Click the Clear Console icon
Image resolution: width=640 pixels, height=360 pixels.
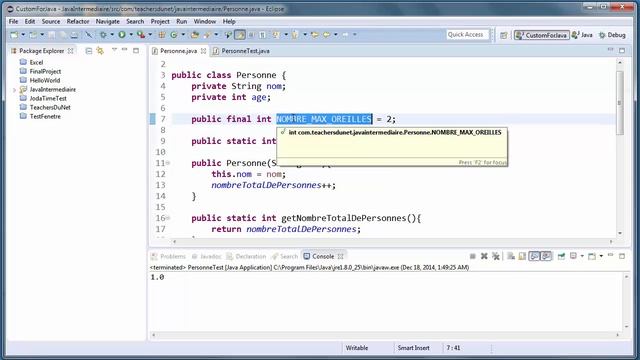(x=511, y=256)
